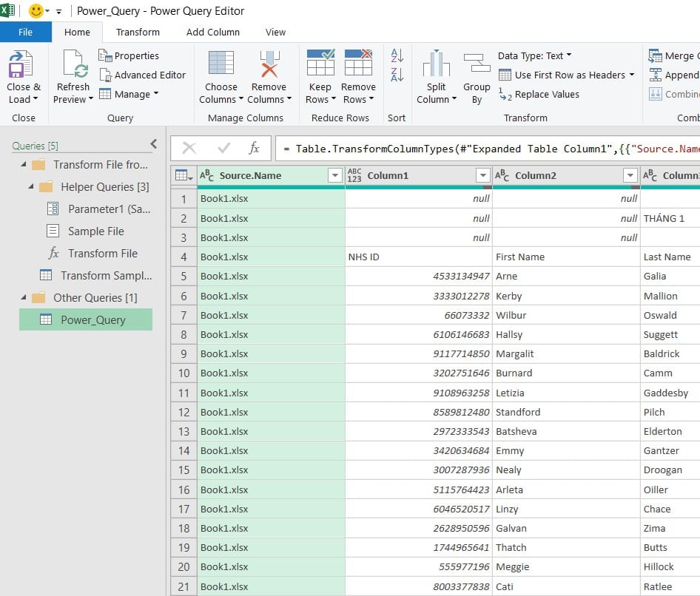This screenshot has height=596, width=700.
Task: Open the Advanced Editor
Action: click(142, 75)
